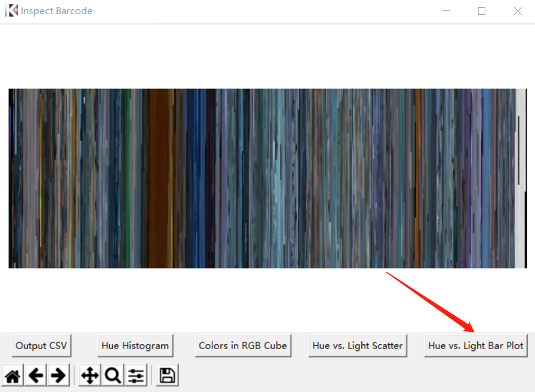The image size is (535, 392).
Task: Click the Inspect Barcode app icon in the title bar
Action: (x=11, y=10)
